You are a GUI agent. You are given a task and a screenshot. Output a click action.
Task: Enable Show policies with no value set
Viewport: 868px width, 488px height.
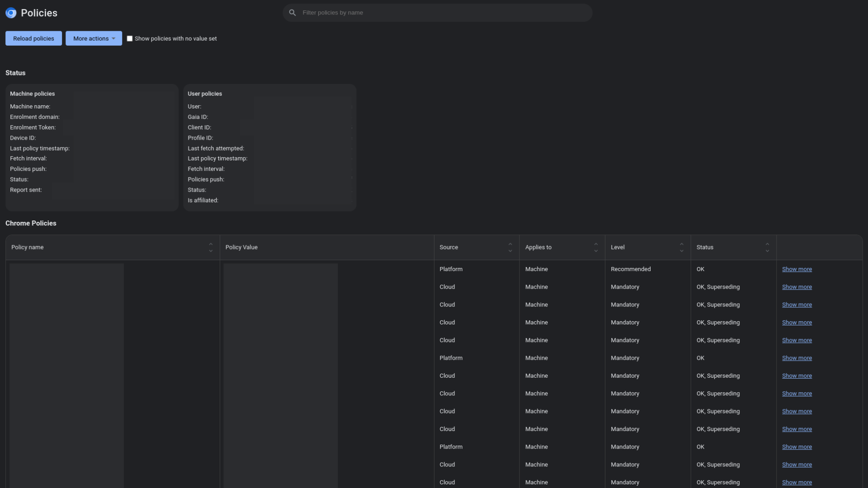pos(130,38)
